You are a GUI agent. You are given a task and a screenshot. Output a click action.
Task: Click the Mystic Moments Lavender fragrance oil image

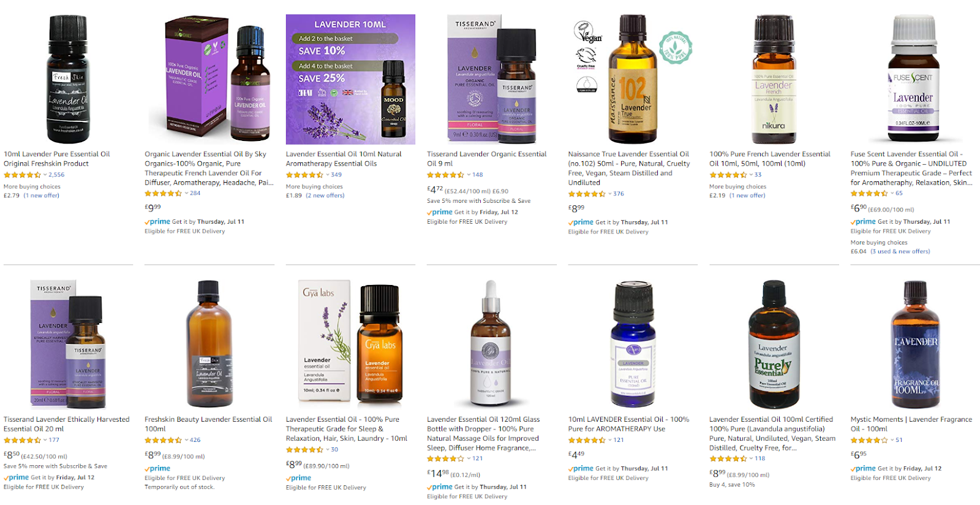[x=915, y=344]
